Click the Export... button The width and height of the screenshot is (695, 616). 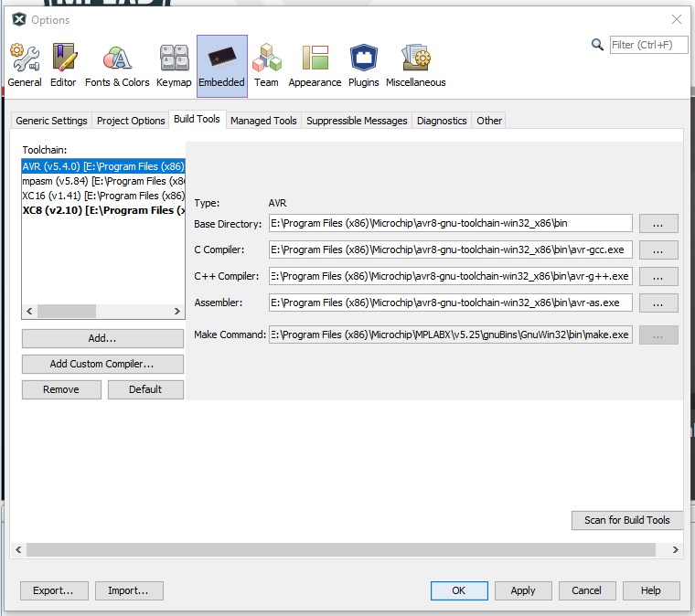click(54, 590)
